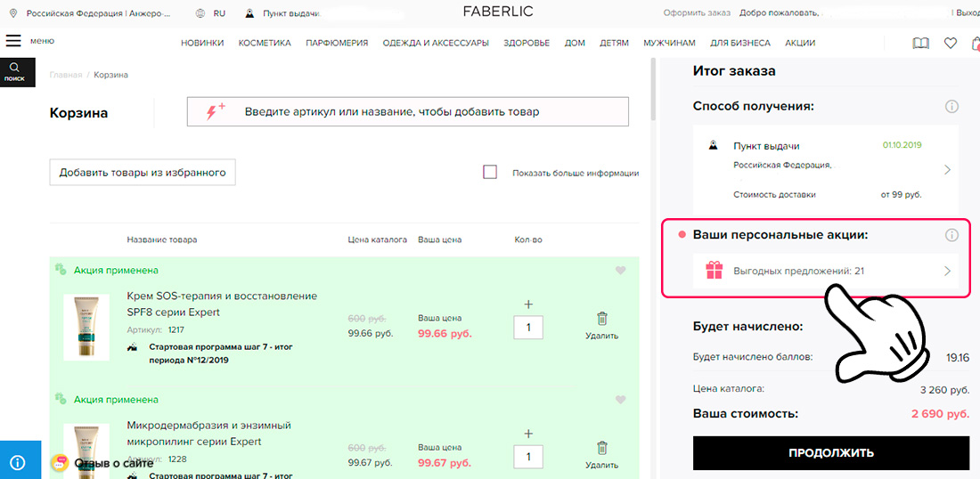Image resolution: width=980 pixels, height=479 pixels.
Task: Click the location pin icon in top bar
Action: point(13,12)
